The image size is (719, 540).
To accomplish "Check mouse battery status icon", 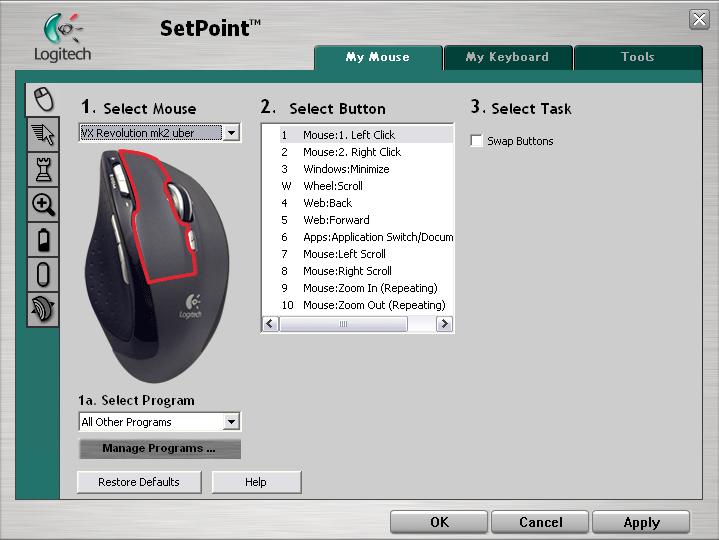I will click(x=43, y=240).
